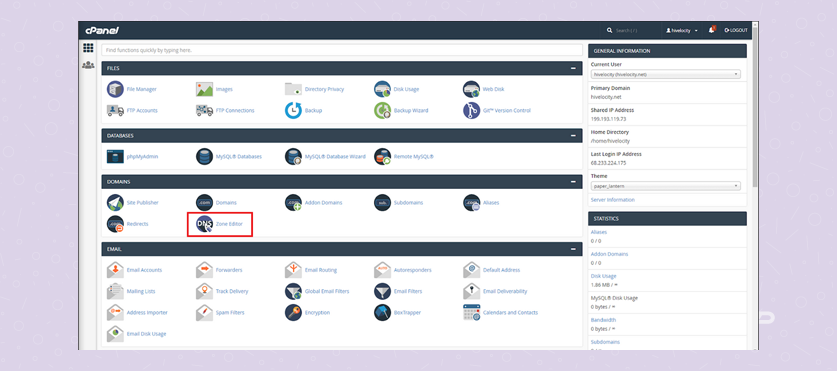Click the Git Version Control icon
This screenshot has height=371, width=837.
coord(471,110)
